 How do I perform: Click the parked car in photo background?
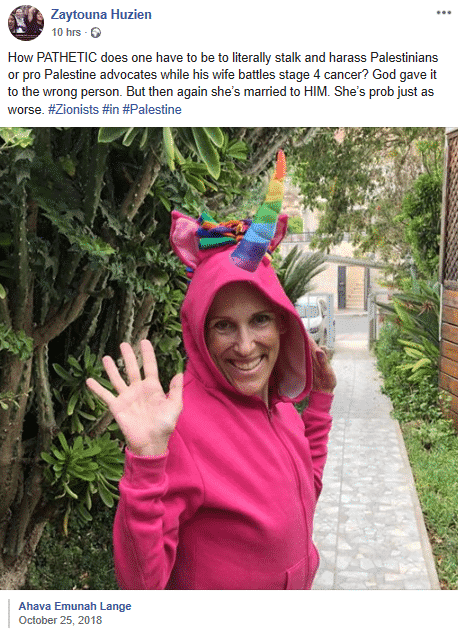point(312,316)
